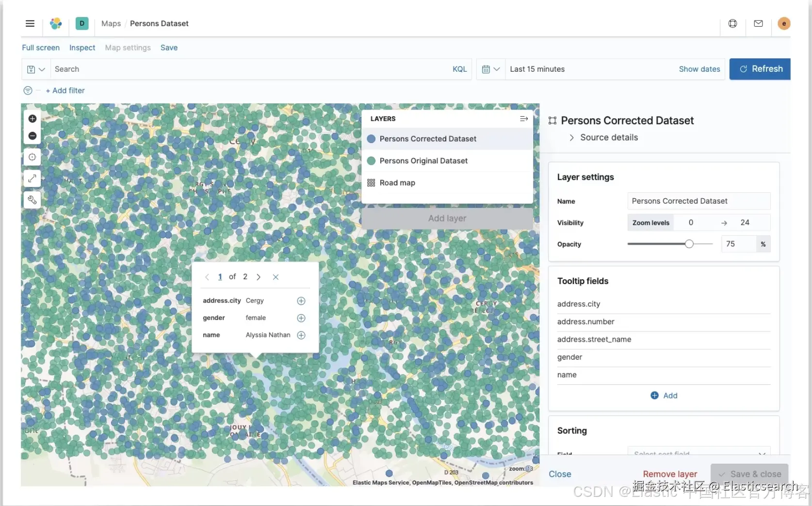
Task: Filter for name Alyssia Nathan
Action: pyautogui.click(x=301, y=335)
